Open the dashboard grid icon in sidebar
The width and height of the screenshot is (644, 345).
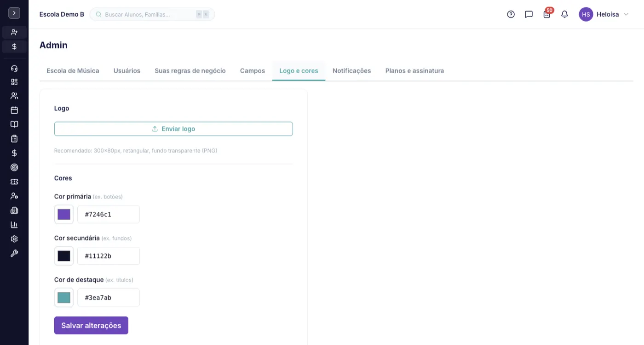(x=14, y=82)
